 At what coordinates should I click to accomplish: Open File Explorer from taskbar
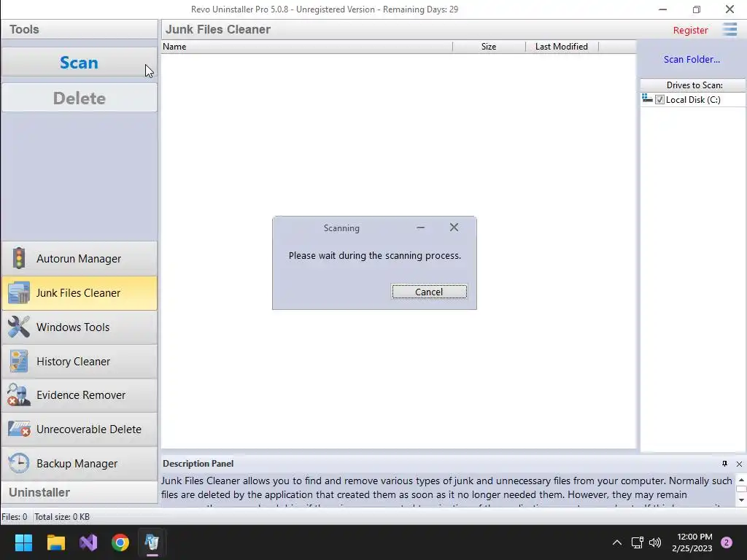click(55, 542)
